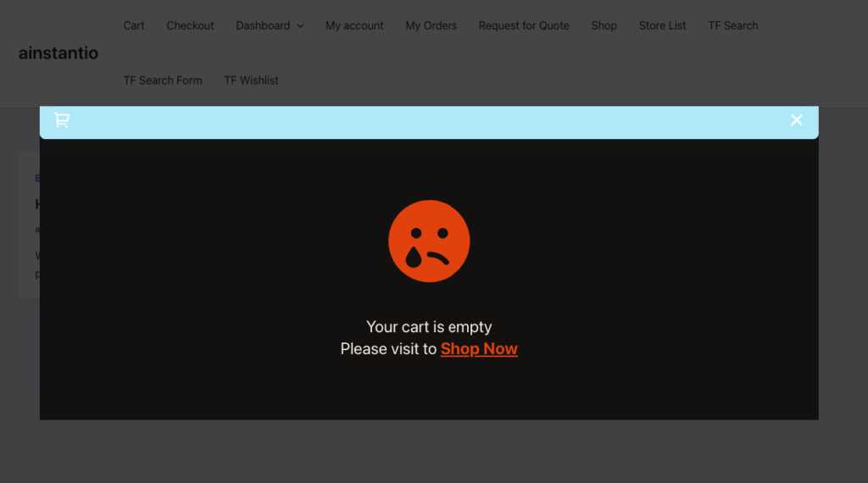Navigate to My Orders
Viewport: 868px width, 483px height.
[431, 25]
